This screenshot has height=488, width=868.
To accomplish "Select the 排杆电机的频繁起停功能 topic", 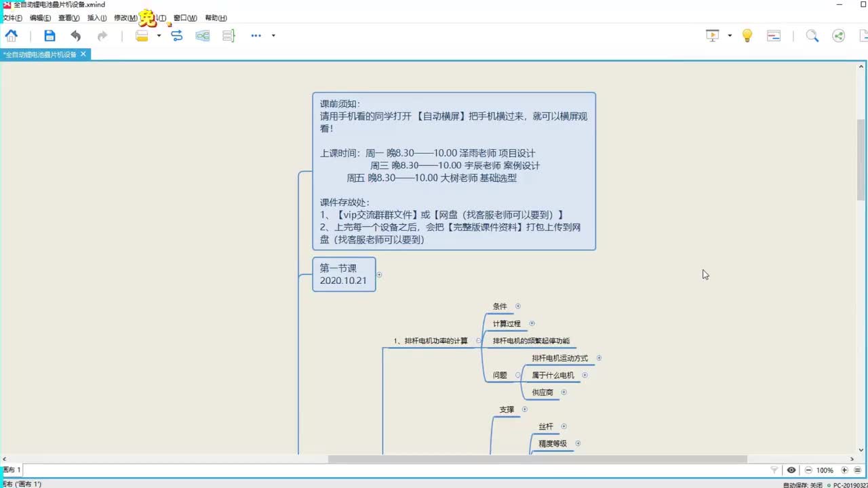I will coord(531,341).
